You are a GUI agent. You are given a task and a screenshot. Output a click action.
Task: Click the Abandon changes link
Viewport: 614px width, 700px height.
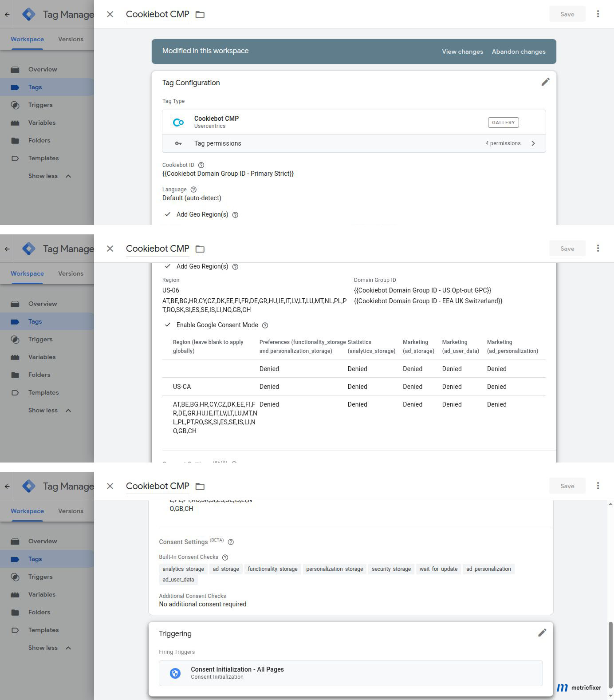pos(519,51)
